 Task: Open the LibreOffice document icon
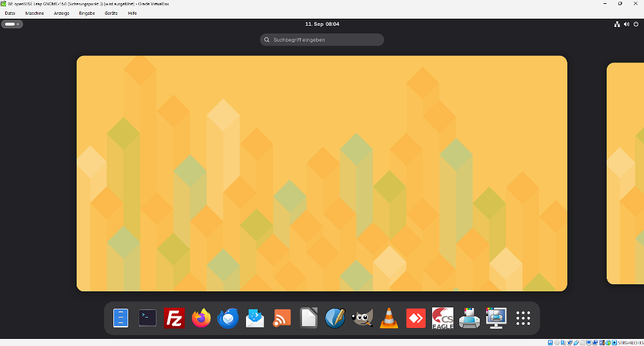pyautogui.click(x=308, y=318)
